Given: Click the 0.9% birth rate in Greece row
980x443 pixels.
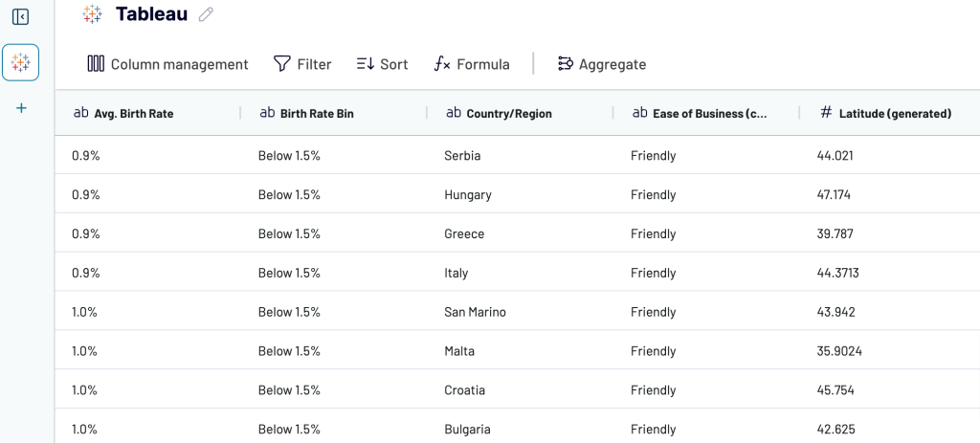Looking at the screenshot, I should click(x=85, y=233).
